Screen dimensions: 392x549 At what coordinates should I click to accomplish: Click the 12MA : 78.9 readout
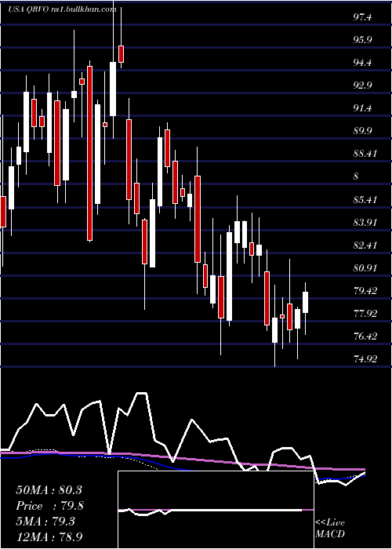tap(49, 536)
